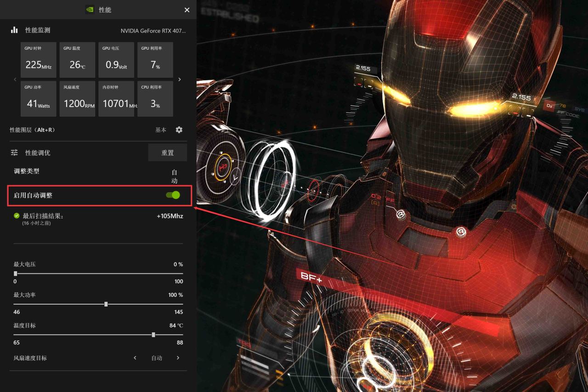Viewport: 588px width, 392px height.
Task: Click the 温度目标 slider handle
Action: (x=153, y=335)
